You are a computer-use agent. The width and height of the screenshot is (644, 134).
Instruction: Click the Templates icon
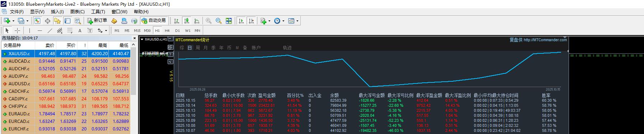[291, 21]
